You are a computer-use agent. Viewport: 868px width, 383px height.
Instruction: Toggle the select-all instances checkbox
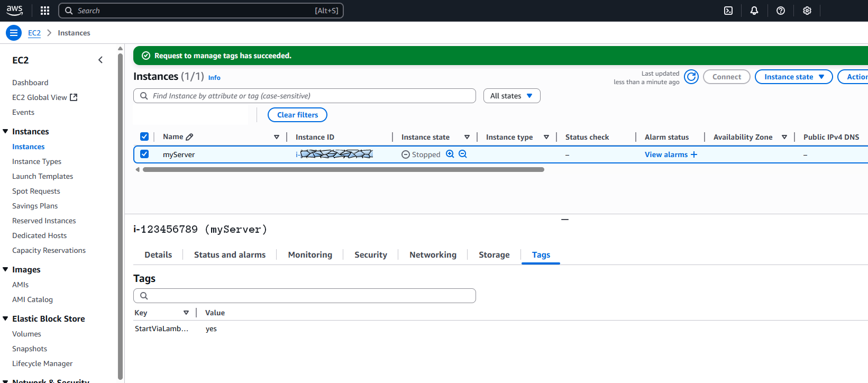144,136
